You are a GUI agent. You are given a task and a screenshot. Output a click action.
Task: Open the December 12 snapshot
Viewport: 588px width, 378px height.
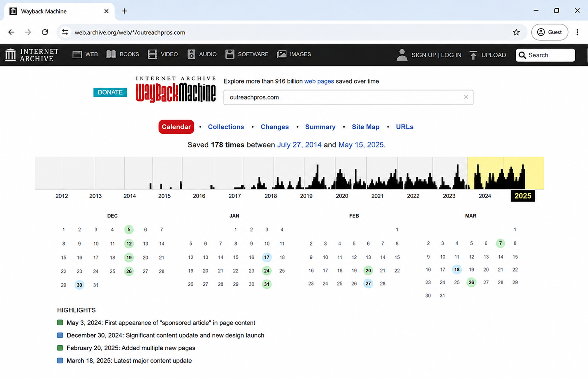pos(129,244)
